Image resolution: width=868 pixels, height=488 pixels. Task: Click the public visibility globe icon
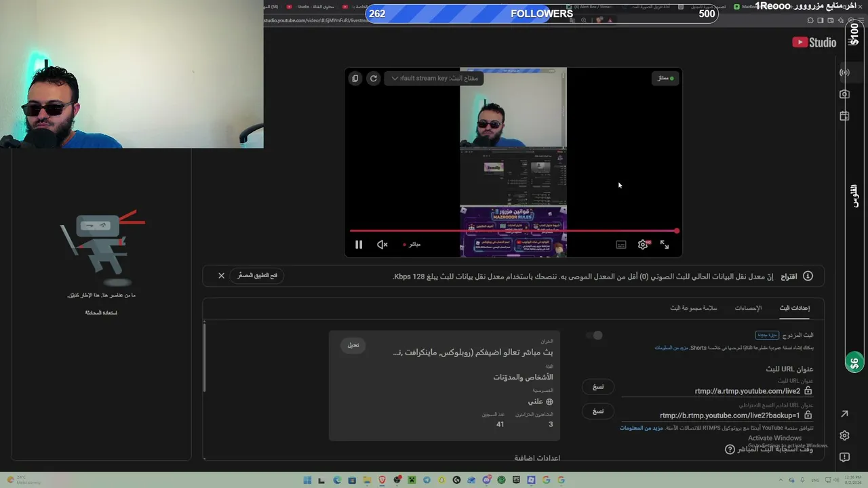click(x=549, y=402)
